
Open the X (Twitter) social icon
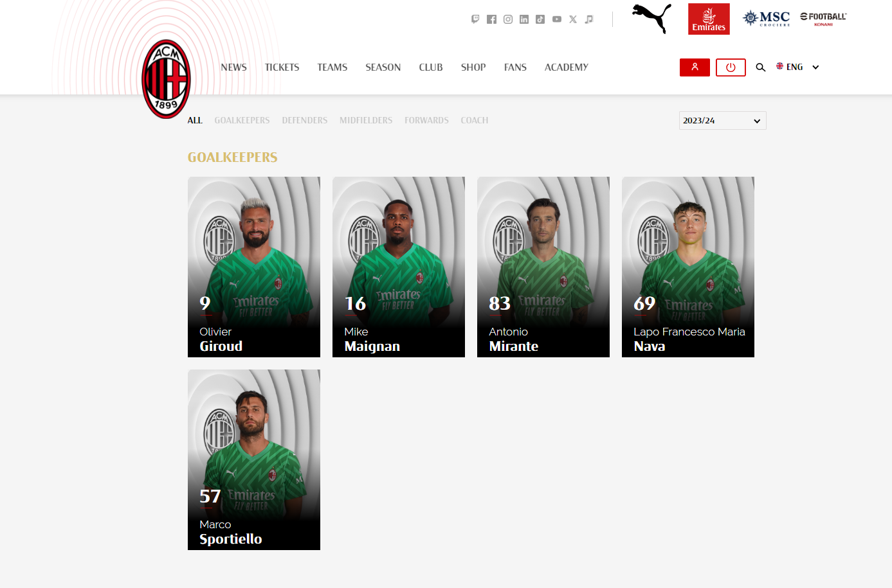(x=573, y=19)
